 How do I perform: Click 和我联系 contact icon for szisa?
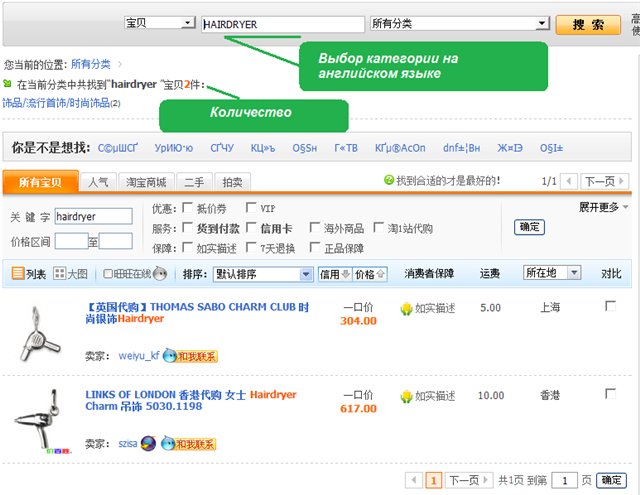pos(188,444)
